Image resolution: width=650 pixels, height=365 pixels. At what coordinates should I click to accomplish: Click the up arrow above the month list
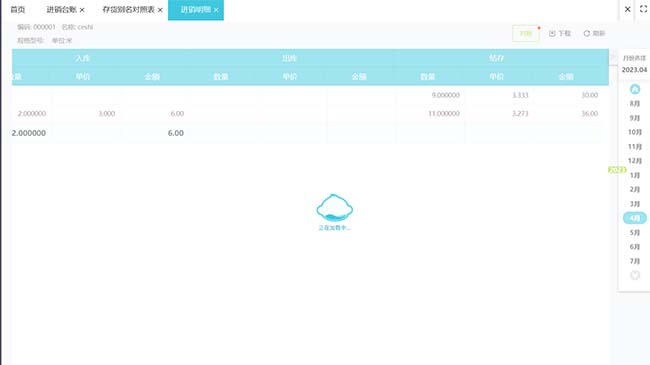(635, 89)
